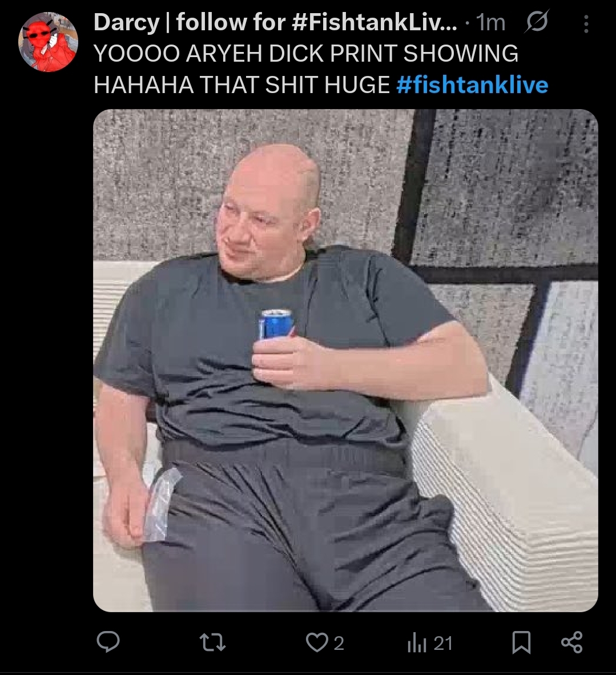Open view analytics bar chart icon
616x675 pixels.
point(417,644)
